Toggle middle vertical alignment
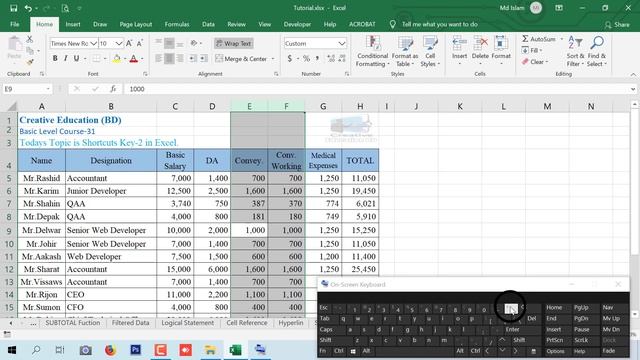Viewport: 640px width, 360px height. [x=169, y=43]
